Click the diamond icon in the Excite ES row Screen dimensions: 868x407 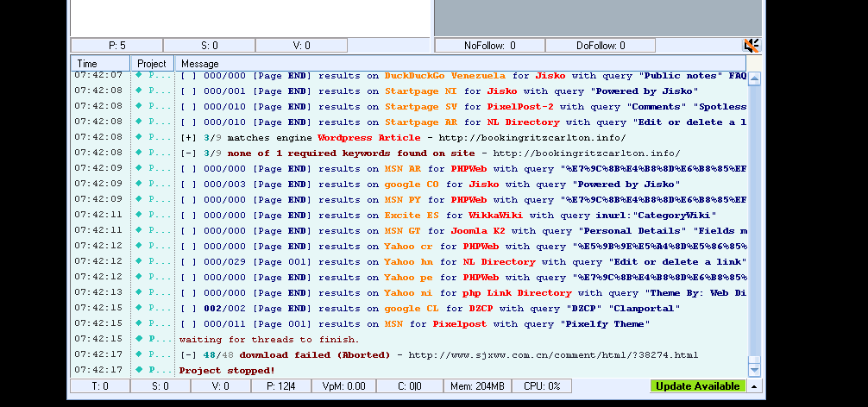139,215
